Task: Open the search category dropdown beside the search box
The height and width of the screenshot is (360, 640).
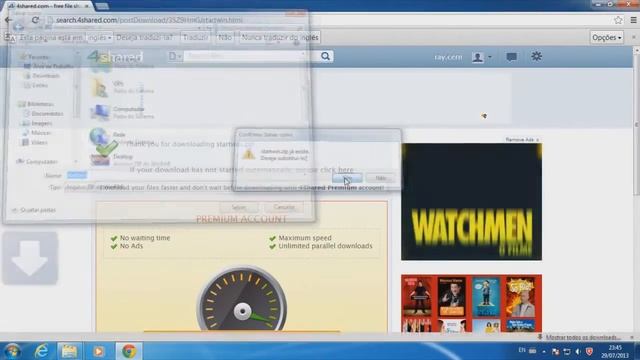Action: point(175,56)
